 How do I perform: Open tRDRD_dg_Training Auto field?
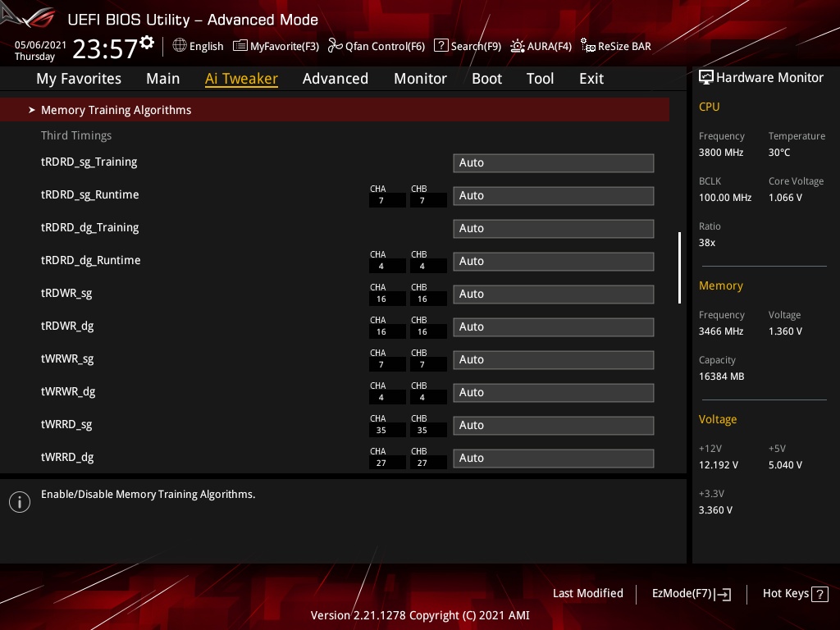[554, 228]
